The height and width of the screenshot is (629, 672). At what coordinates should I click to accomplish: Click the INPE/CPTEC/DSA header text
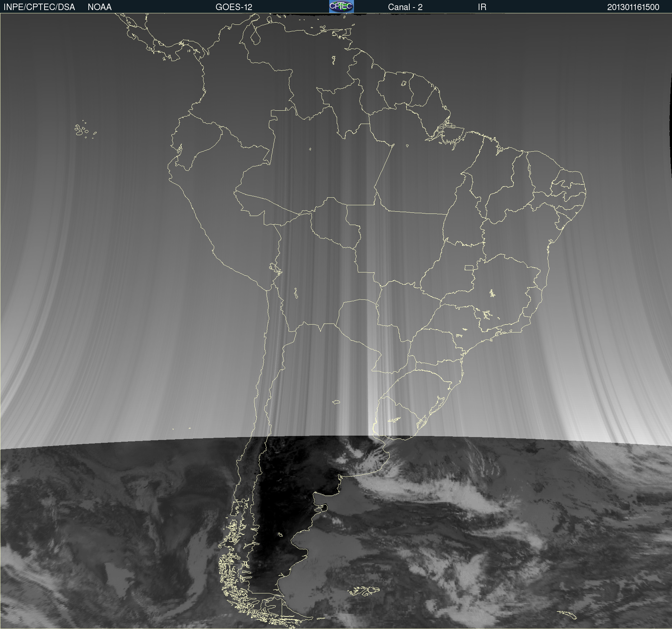click(x=39, y=7)
